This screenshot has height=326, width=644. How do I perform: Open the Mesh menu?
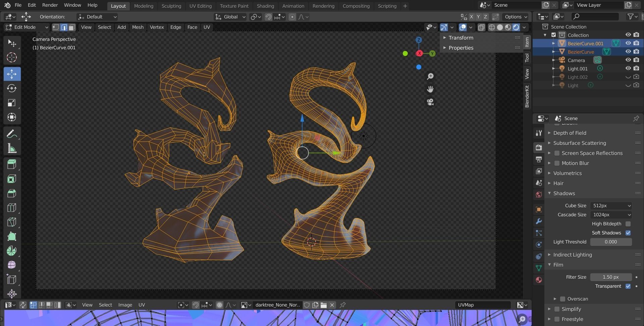[x=138, y=28]
